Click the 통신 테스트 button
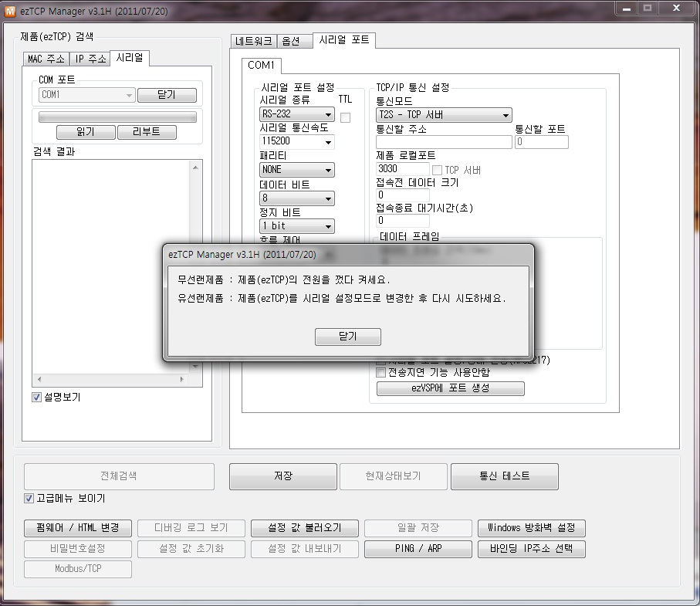This screenshot has width=700, height=606. [x=505, y=476]
